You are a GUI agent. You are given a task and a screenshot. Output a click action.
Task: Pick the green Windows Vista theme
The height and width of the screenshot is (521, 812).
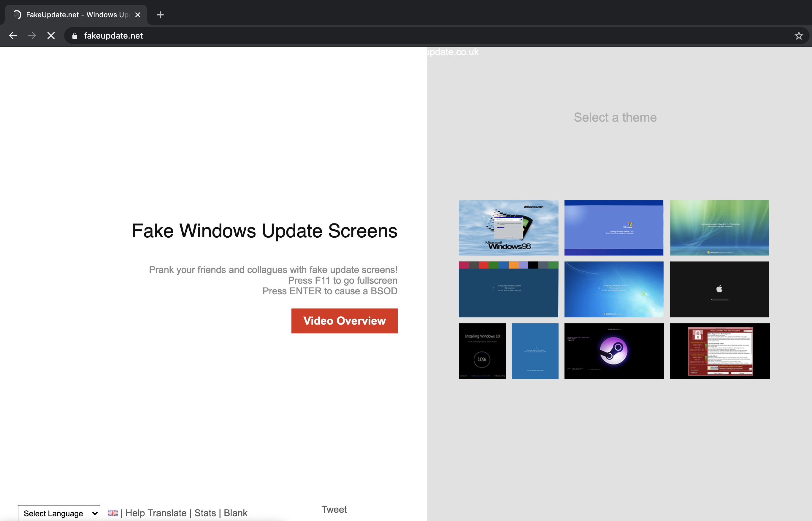719,227
